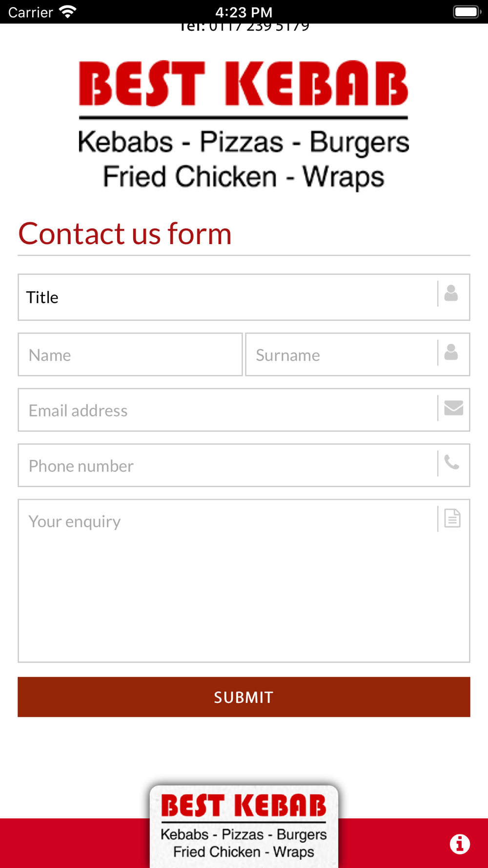The width and height of the screenshot is (488, 868).
Task: Tap the Best Kebab logo in footer
Action: click(x=244, y=827)
